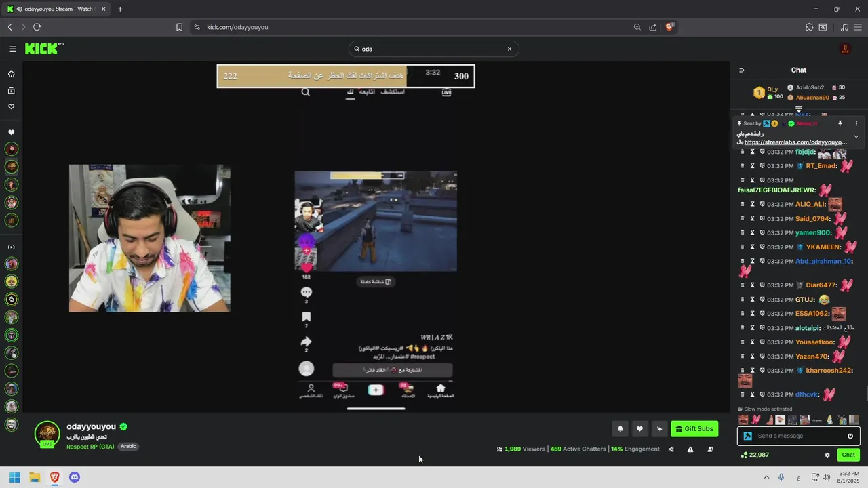Click the Send a message field
The width and height of the screenshot is (868, 488).
tap(799, 436)
